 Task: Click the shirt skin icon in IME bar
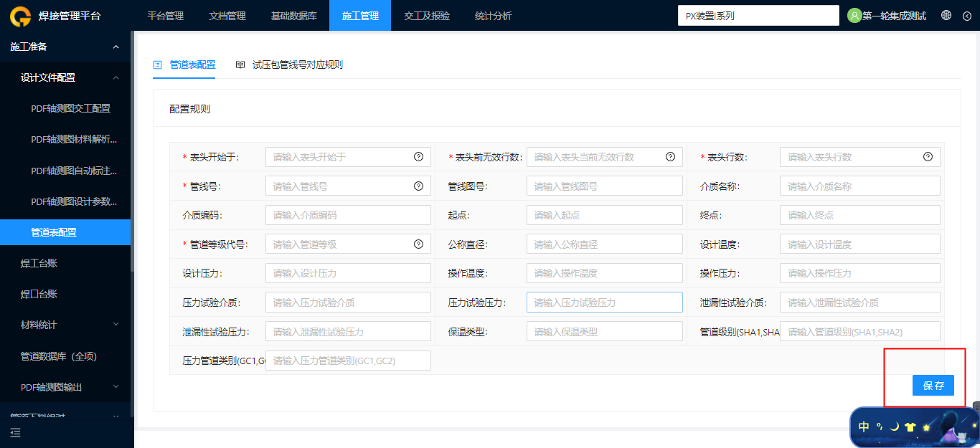pyautogui.click(x=910, y=427)
